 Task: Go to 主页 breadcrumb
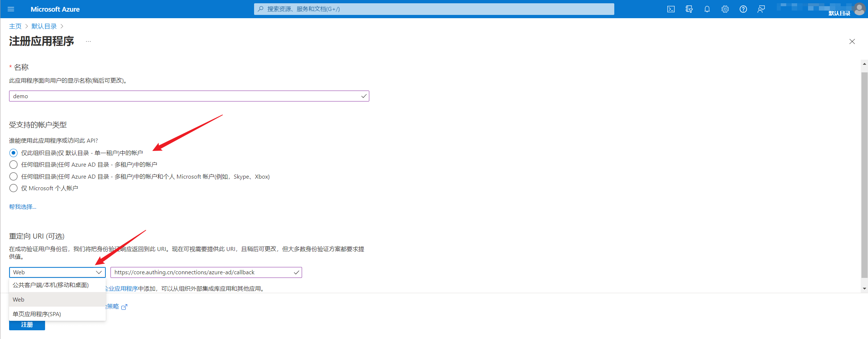click(15, 26)
